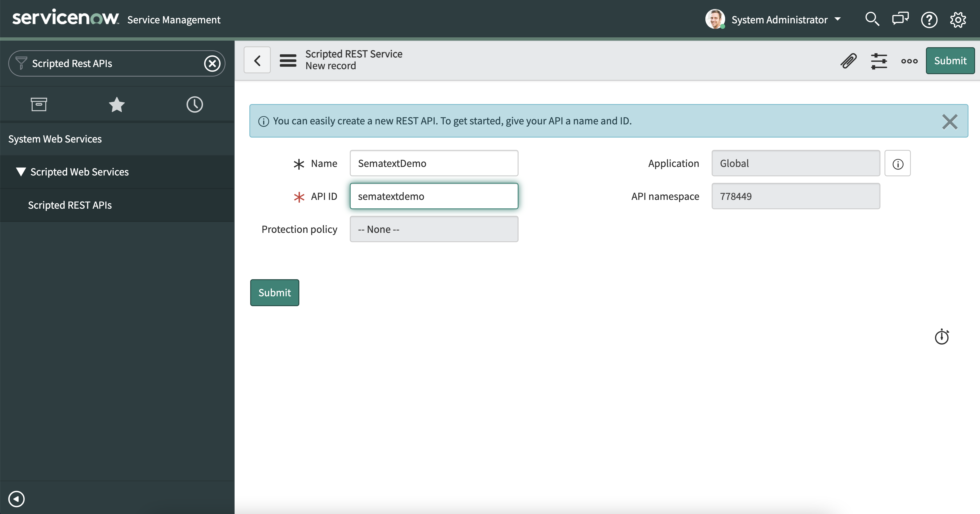
Task: Select the Protection policy dropdown
Action: (433, 229)
